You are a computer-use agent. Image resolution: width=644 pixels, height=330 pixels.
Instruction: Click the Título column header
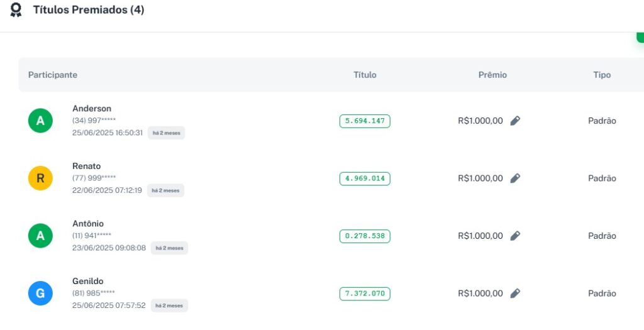coord(365,75)
